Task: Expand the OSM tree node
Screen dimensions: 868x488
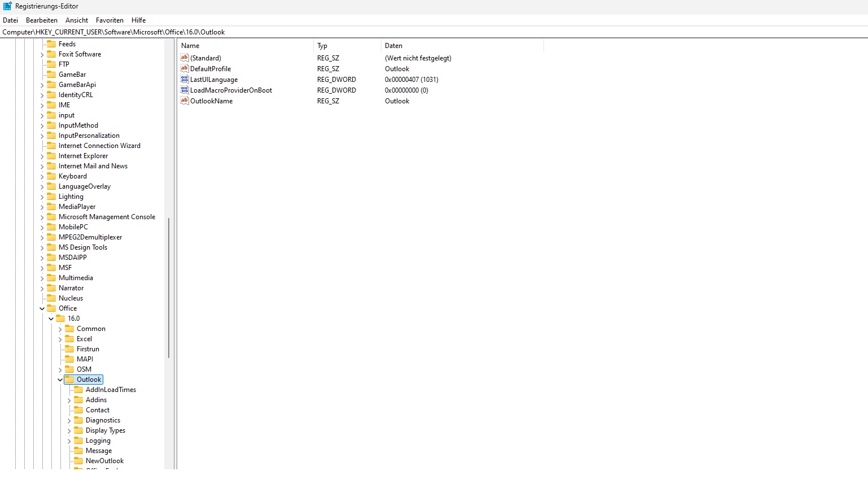Action: click(60, 369)
